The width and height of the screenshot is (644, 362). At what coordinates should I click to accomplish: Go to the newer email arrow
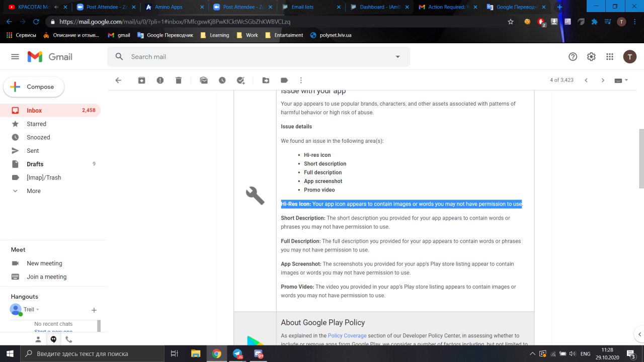click(586, 80)
